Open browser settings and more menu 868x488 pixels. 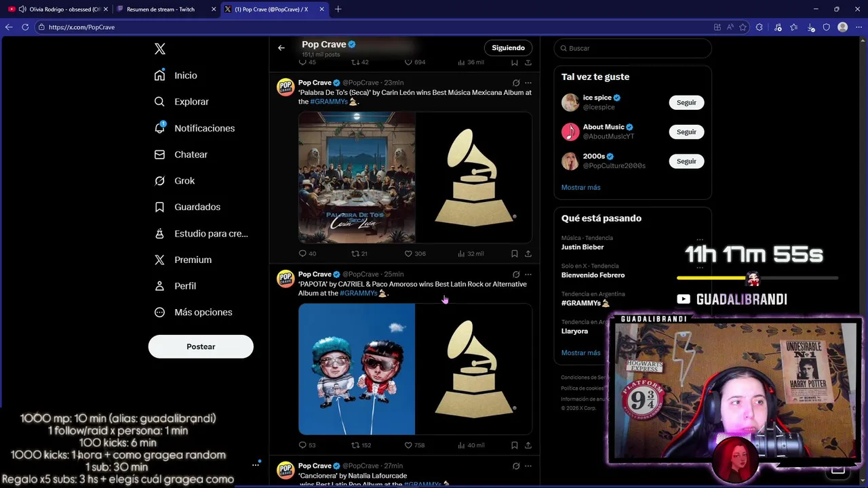click(859, 27)
